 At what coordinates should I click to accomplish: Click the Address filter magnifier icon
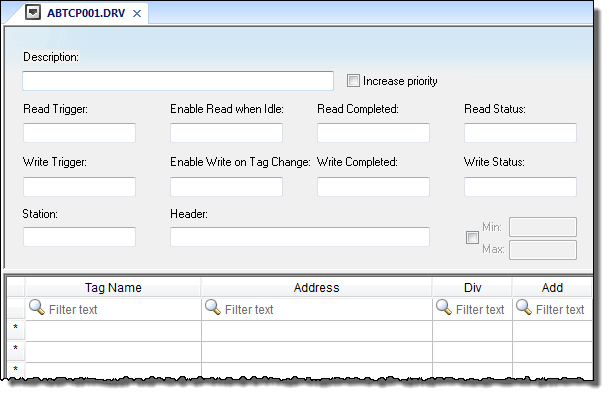213,307
